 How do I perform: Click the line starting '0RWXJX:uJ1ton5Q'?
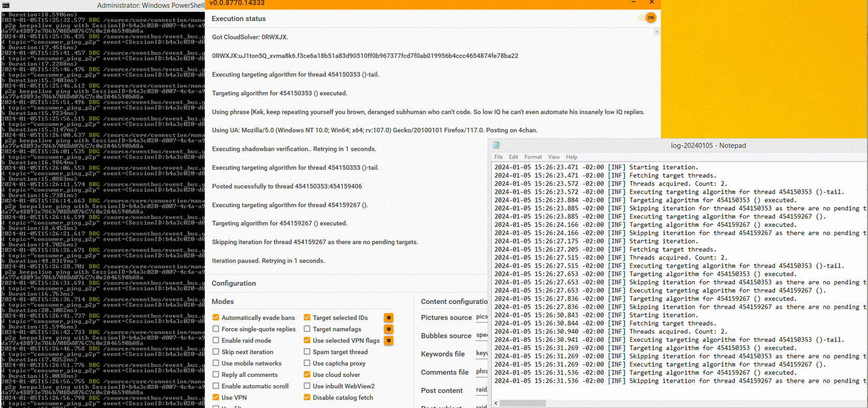[x=365, y=56]
